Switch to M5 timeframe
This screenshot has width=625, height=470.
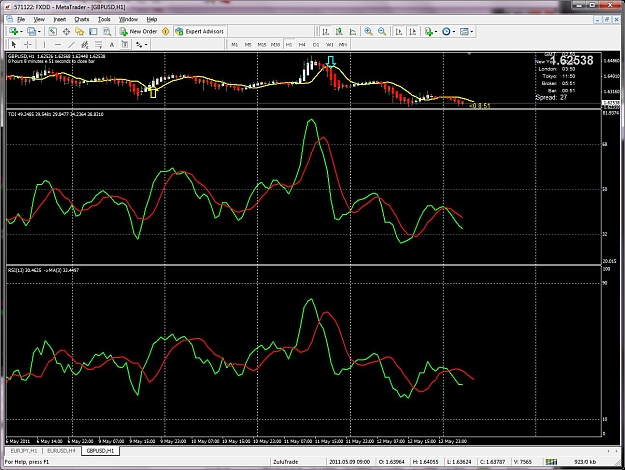pyautogui.click(x=248, y=45)
